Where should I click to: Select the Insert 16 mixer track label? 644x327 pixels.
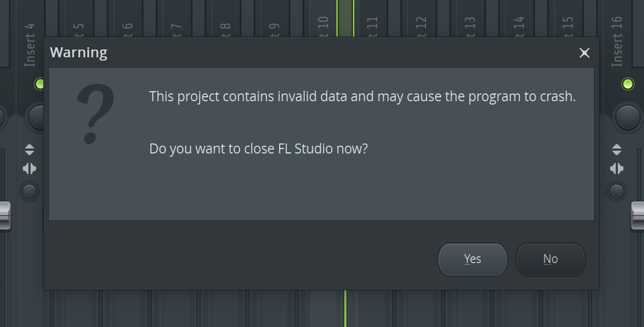[617, 42]
